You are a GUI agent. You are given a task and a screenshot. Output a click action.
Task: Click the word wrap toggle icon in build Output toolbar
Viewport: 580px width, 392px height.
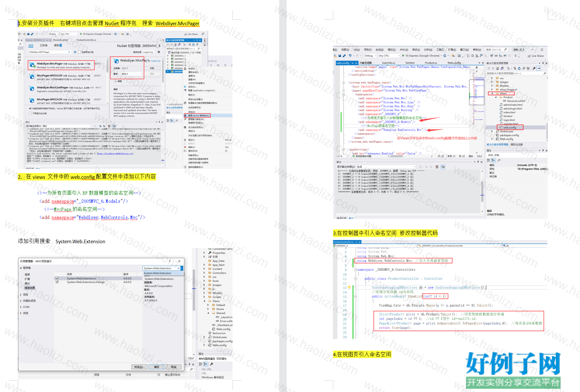pyautogui.click(x=443, y=167)
